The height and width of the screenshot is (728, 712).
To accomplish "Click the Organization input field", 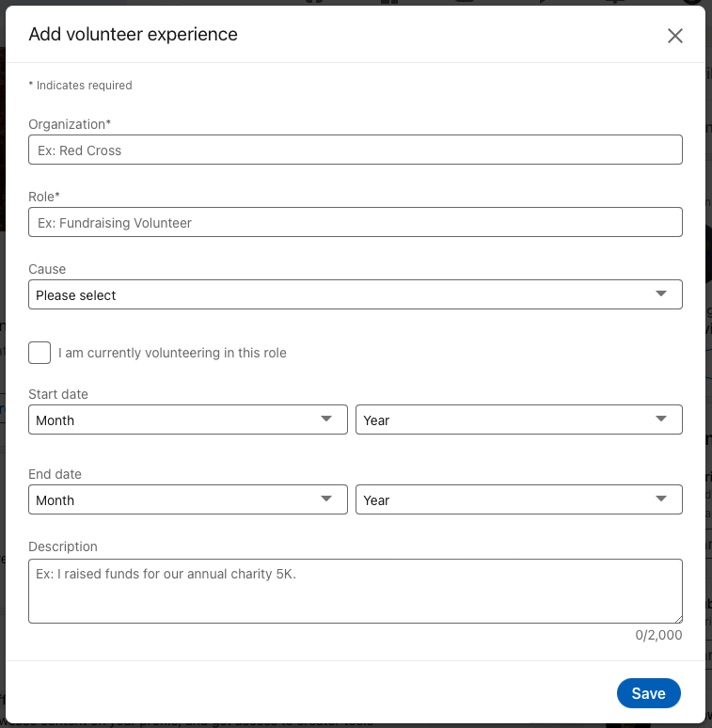I will click(x=356, y=150).
